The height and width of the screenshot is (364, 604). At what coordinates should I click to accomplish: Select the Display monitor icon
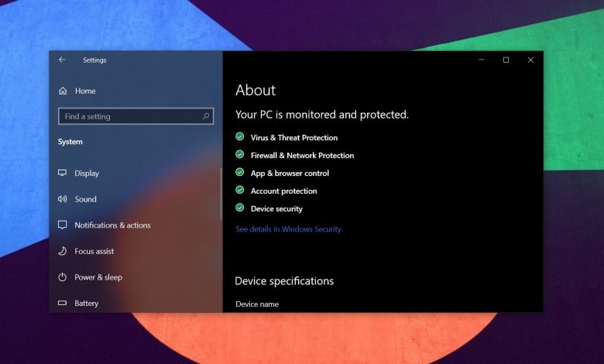point(63,173)
